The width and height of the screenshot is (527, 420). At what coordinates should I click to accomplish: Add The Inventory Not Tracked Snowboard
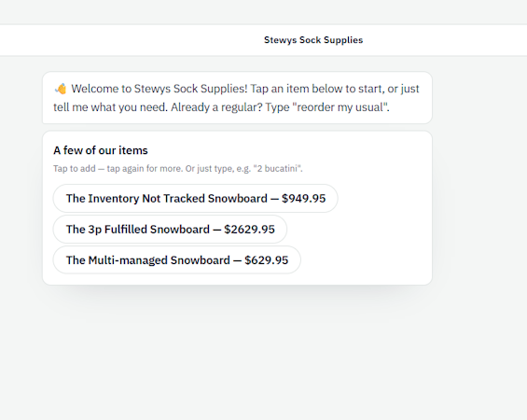coord(195,199)
